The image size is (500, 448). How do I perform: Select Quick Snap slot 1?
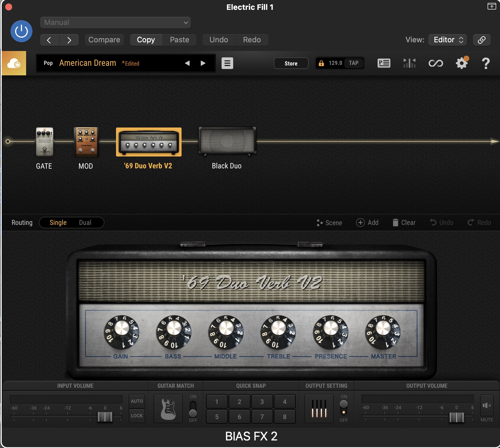click(217, 402)
